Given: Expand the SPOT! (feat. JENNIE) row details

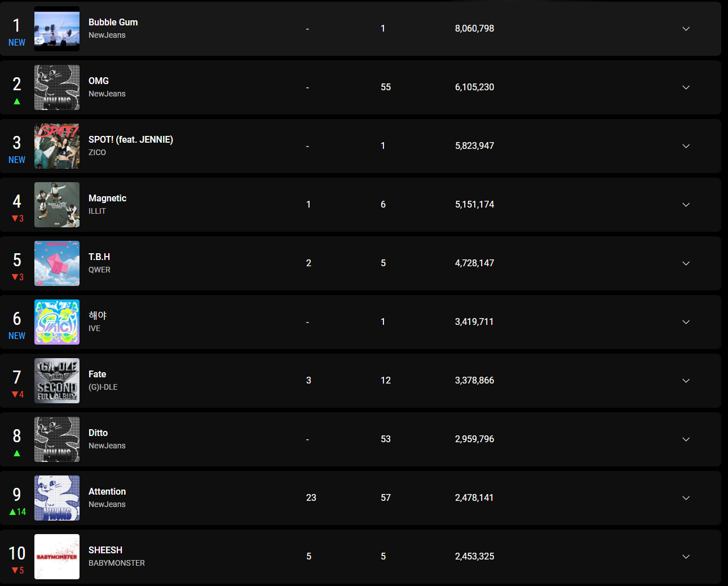Looking at the screenshot, I should 686,146.
